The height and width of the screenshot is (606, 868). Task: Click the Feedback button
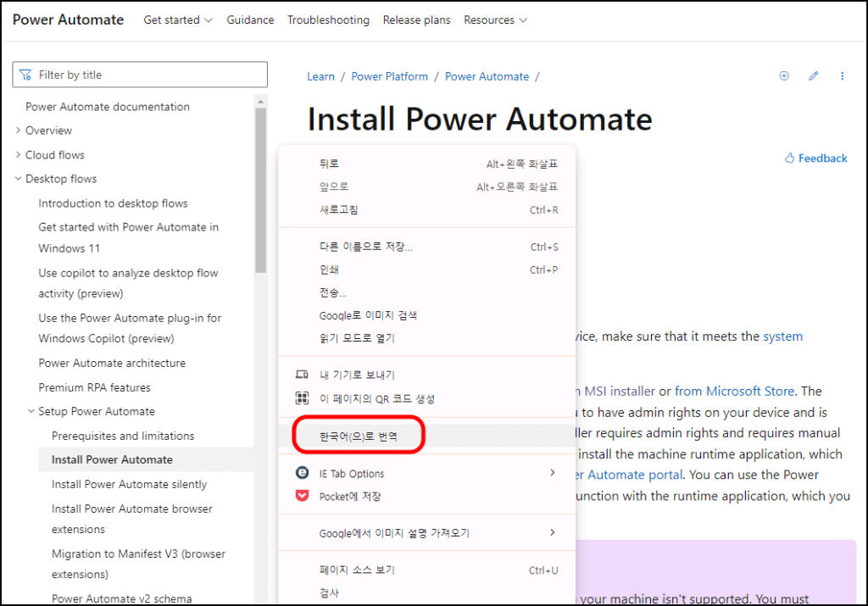tap(816, 158)
